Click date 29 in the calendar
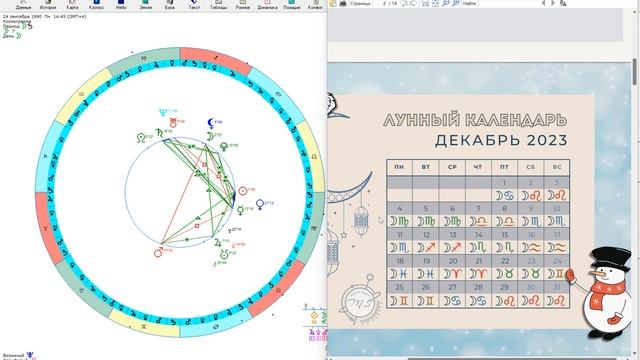This screenshot has width=640, height=360. tap(505, 287)
